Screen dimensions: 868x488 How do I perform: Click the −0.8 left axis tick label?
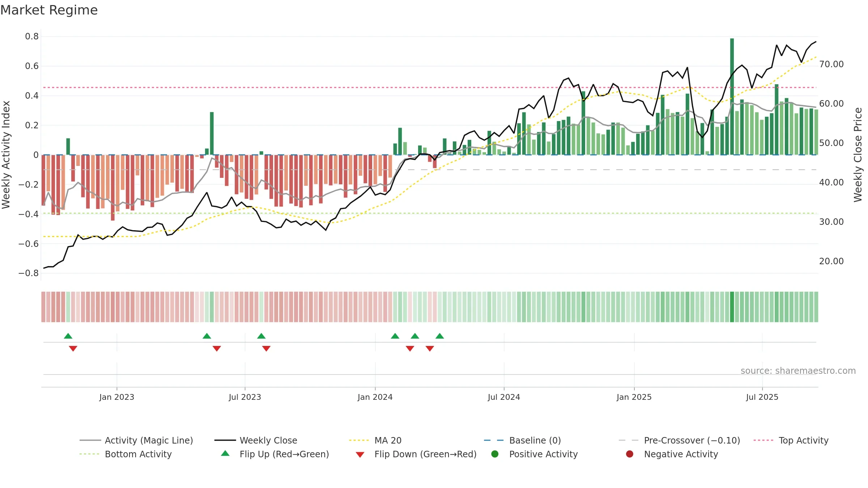[28, 273]
